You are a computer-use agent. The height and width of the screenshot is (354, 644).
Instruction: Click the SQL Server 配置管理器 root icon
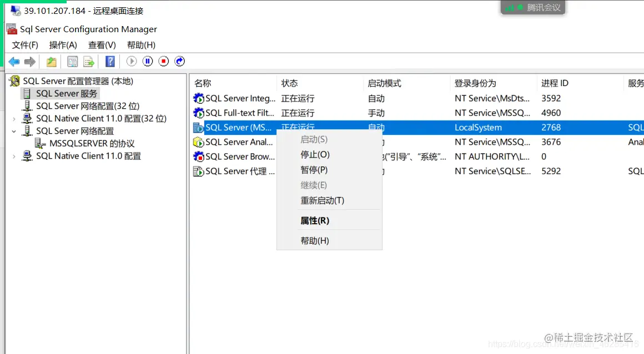click(x=15, y=81)
